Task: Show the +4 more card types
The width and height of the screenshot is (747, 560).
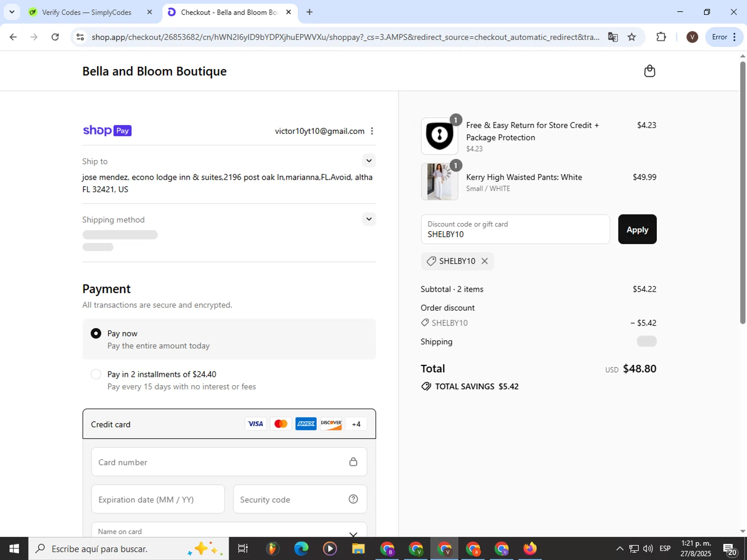Action: click(356, 424)
